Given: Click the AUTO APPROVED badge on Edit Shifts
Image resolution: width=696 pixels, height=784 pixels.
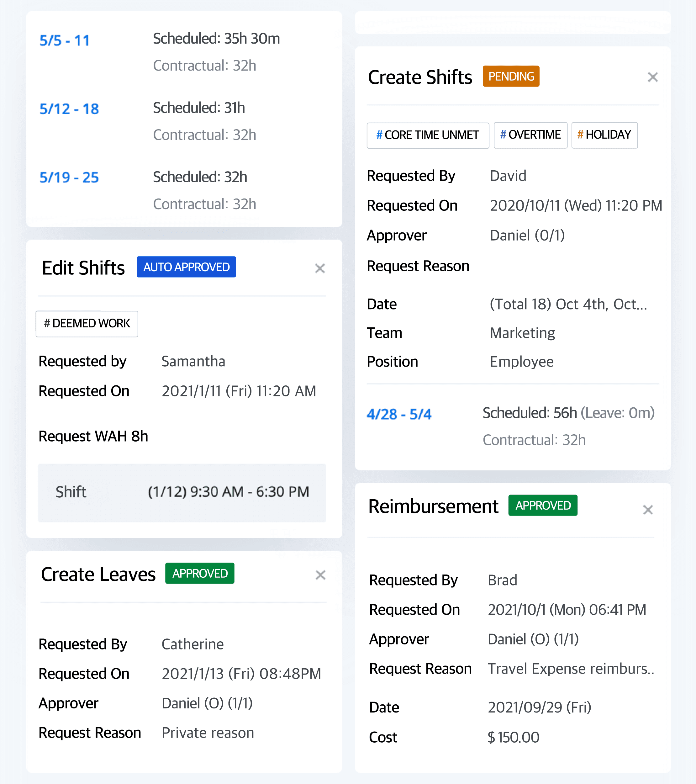Looking at the screenshot, I should [x=186, y=267].
